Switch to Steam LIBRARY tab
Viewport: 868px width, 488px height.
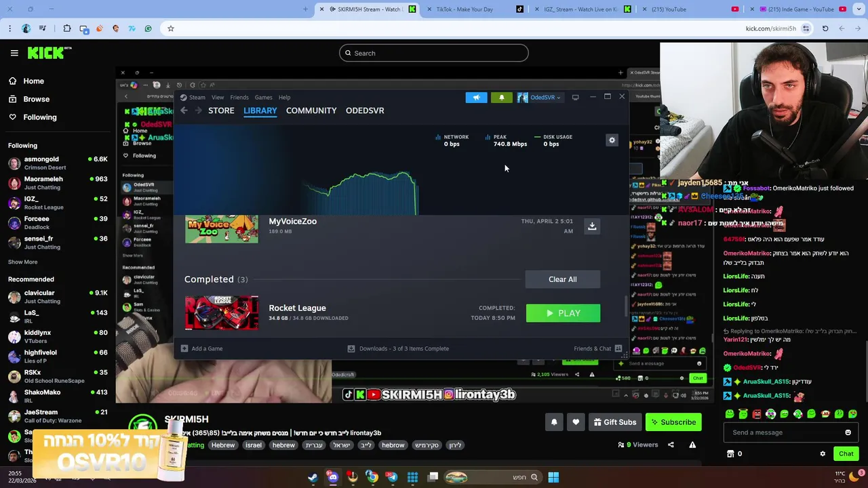260,110
